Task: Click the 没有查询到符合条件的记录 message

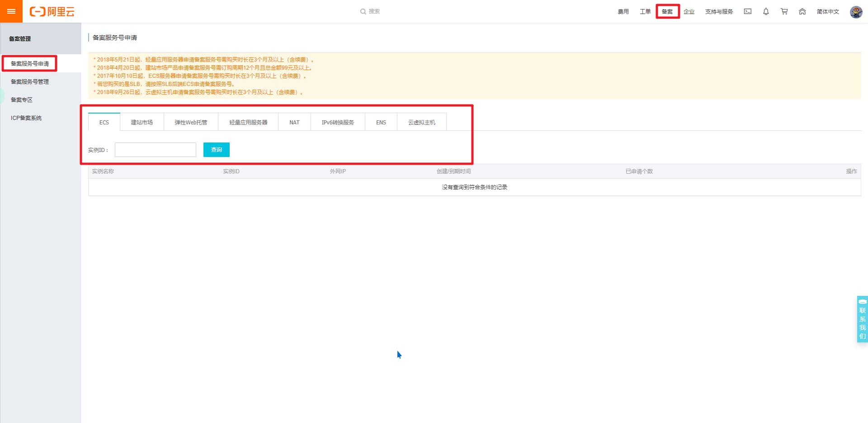Action: coord(475,187)
